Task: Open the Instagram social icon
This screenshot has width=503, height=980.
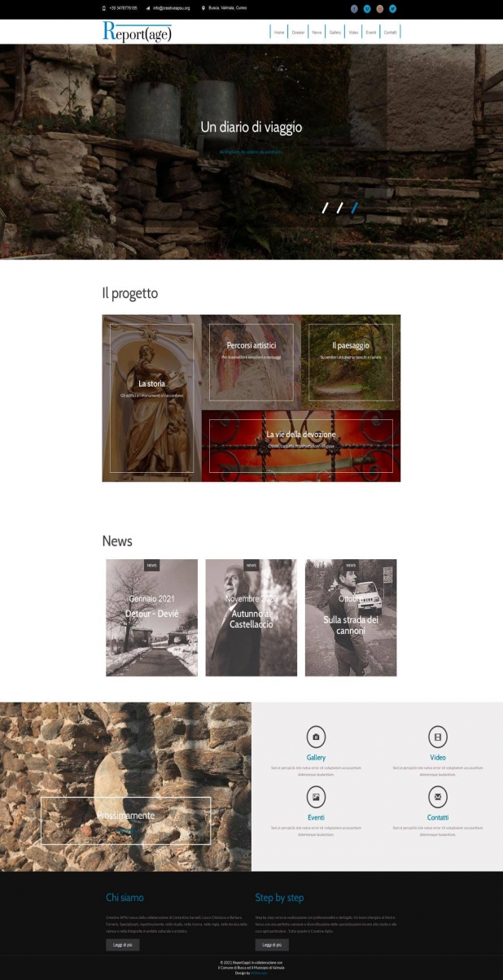Action: click(379, 8)
